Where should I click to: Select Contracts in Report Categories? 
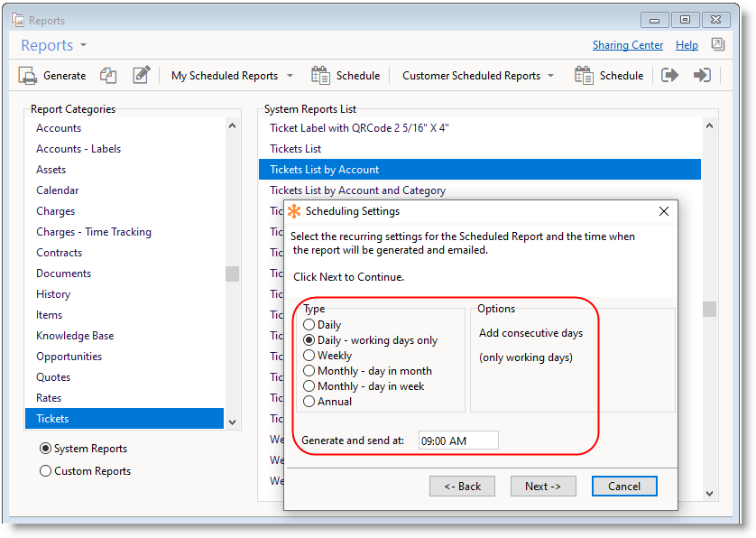[x=59, y=253]
